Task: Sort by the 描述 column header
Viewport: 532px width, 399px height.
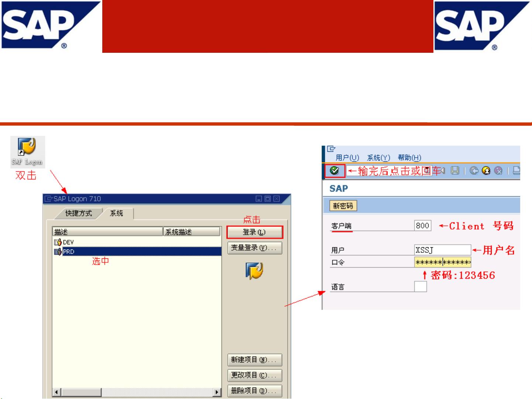Action: (x=107, y=232)
